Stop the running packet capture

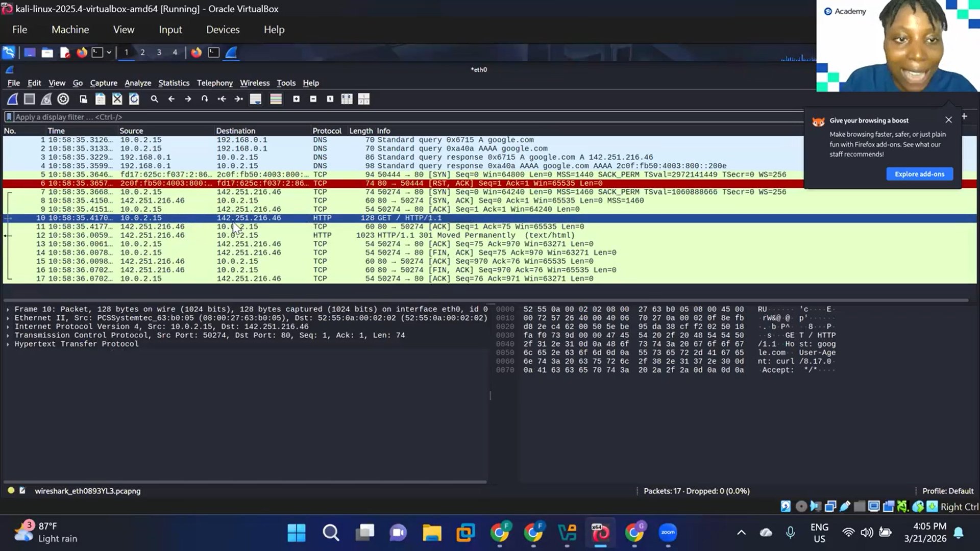(30, 99)
